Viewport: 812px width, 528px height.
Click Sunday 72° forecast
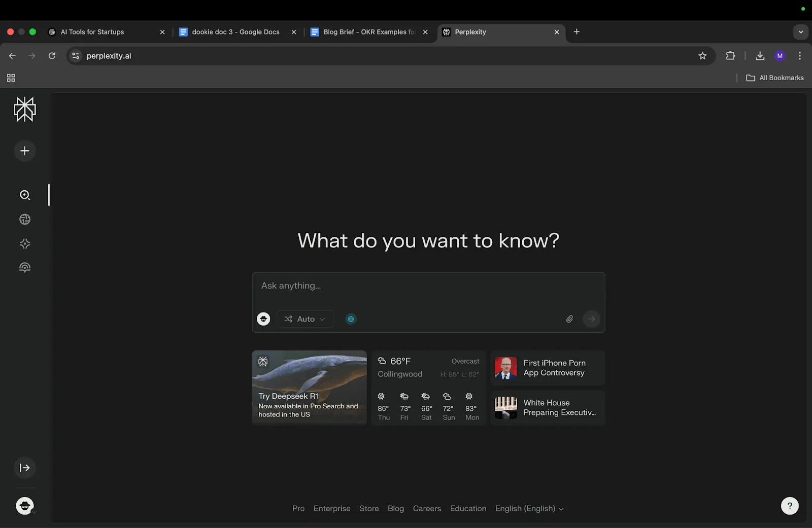(449, 406)
